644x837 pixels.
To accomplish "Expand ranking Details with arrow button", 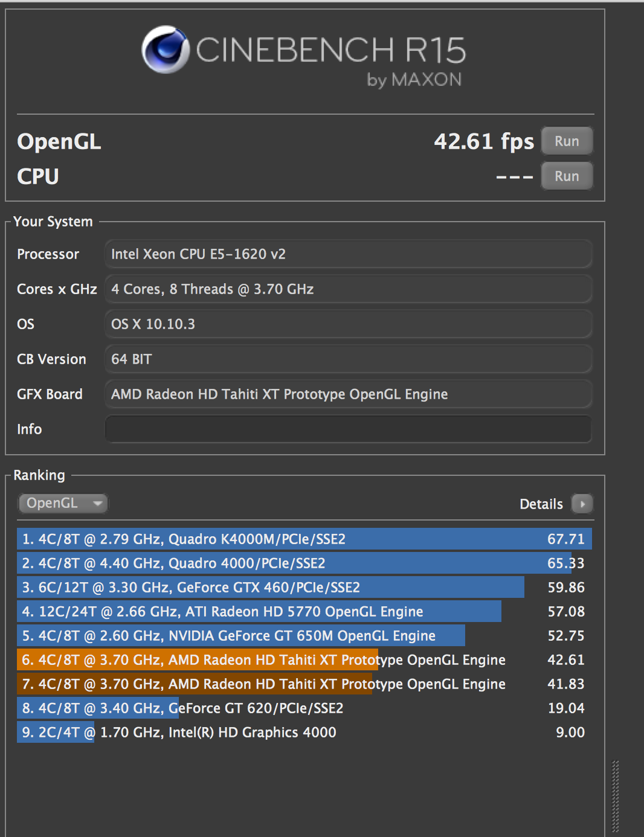I will coord(582,504).
